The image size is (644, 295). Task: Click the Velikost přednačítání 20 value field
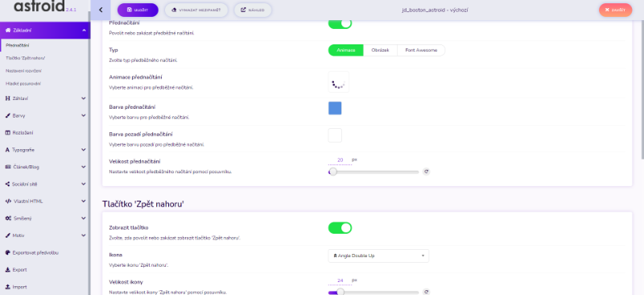[340, 160]
